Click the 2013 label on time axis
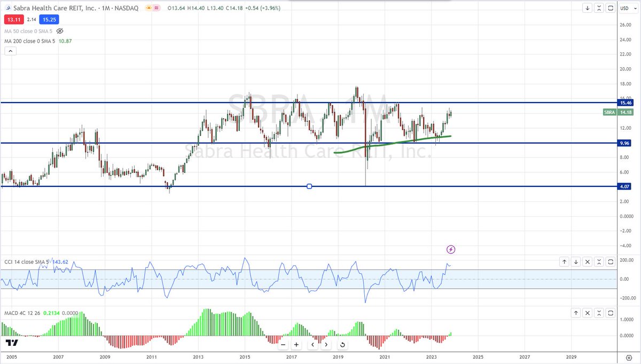This screenshot has height=364, width=641. [198, 357]
